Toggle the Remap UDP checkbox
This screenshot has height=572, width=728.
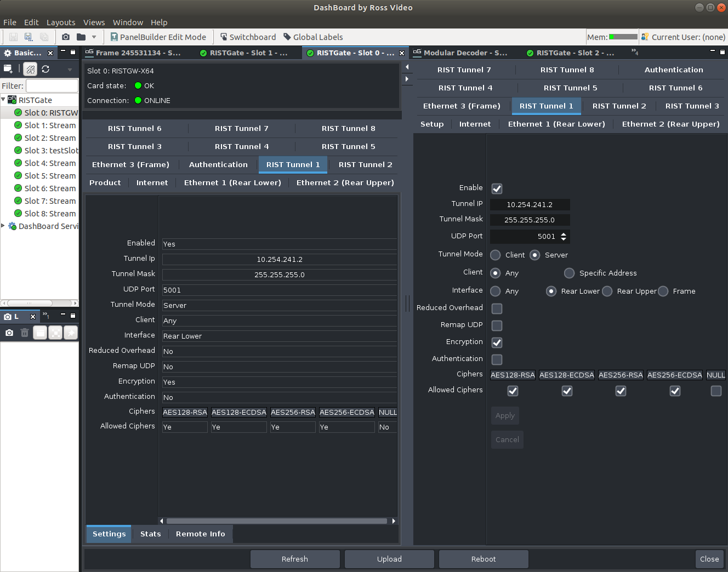click(497, 325)
